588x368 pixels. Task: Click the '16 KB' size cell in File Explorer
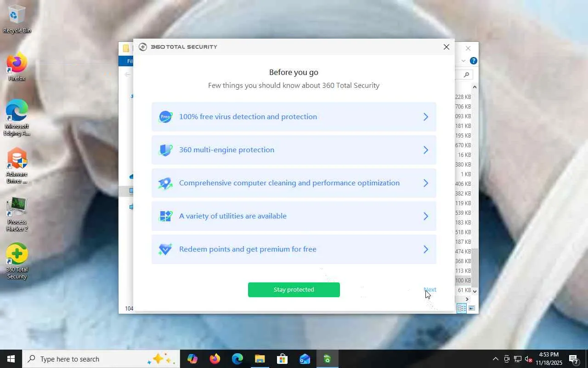[464, 155]
